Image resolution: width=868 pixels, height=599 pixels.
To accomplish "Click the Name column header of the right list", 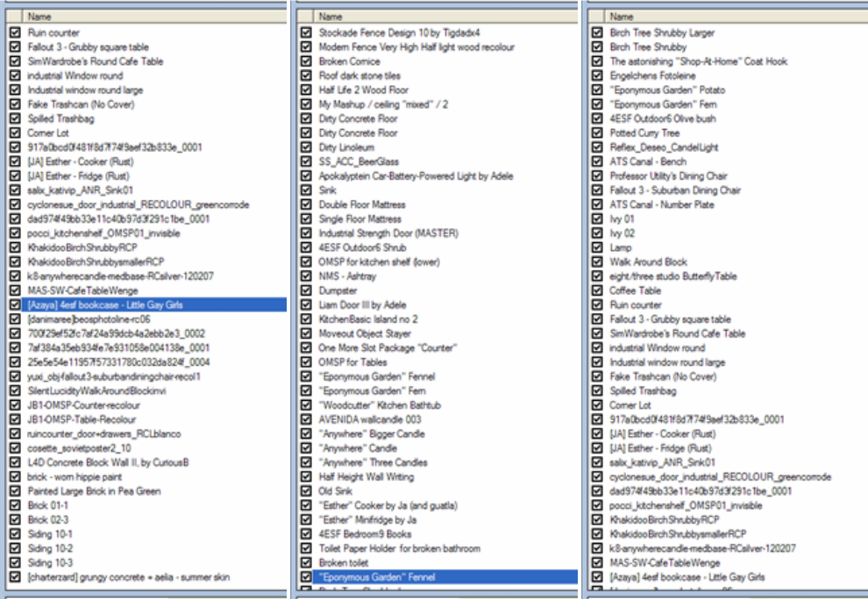I will pos(736,17).
